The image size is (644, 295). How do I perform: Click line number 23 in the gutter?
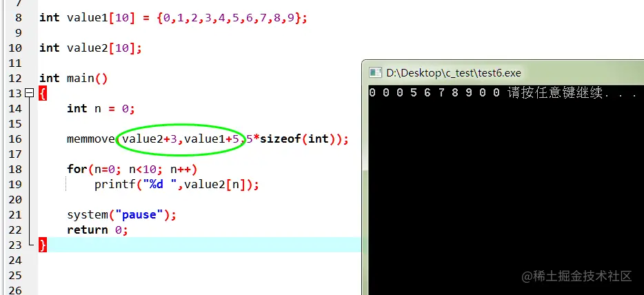coord(15,245)
